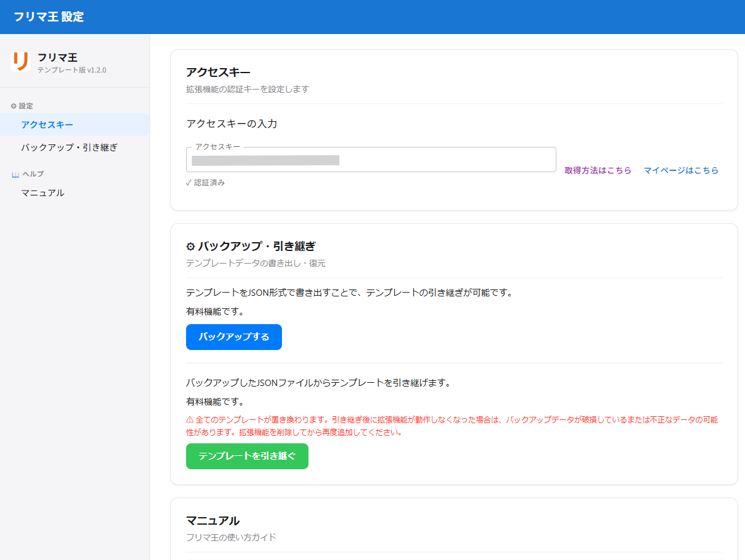This screenshot has width=745, height=560.
Task: Click the red warning triangle icon
Action: (190, 420)
